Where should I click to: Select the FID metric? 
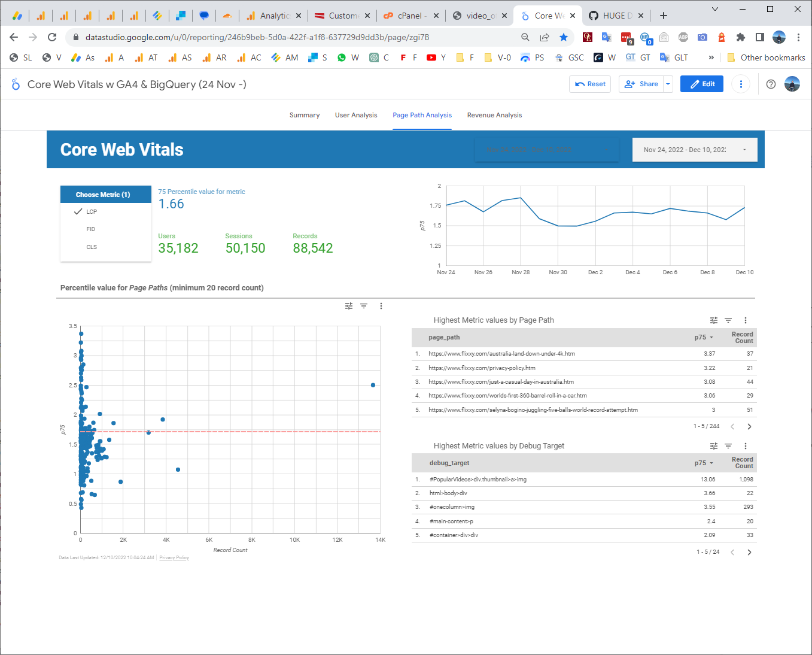coord(90,229)
